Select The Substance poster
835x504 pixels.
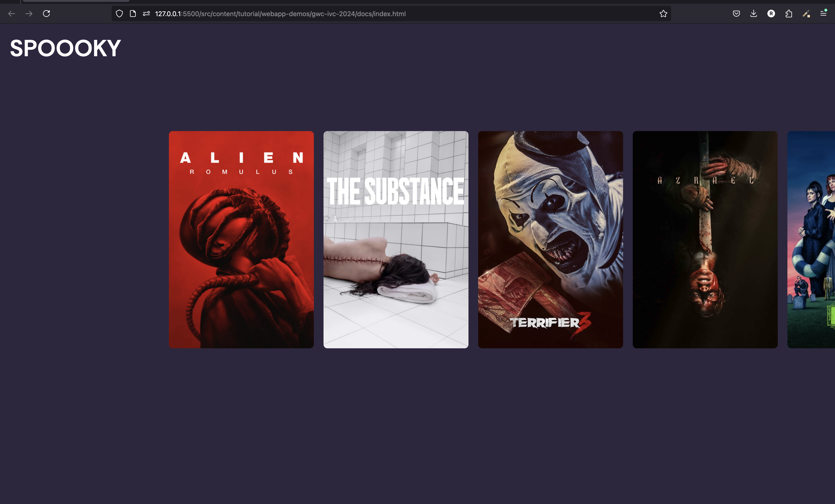click(396, 240)
